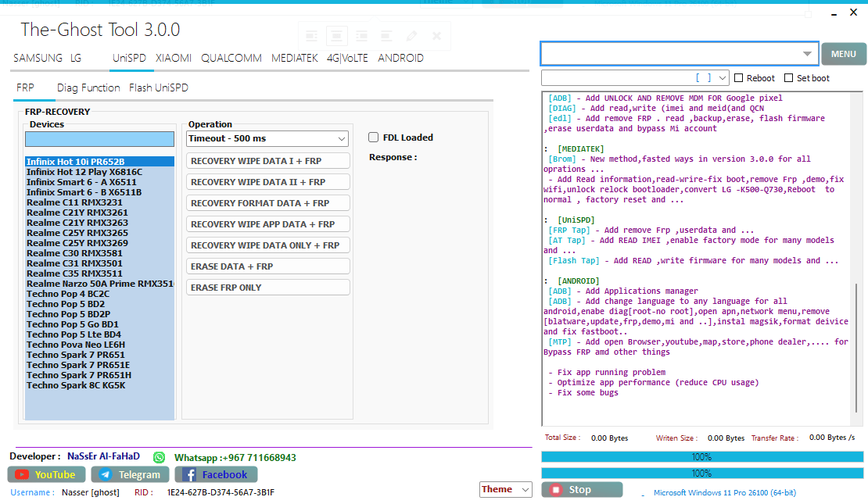Open the Theme dropdown

pyautogui.click(x=505, y=489)
